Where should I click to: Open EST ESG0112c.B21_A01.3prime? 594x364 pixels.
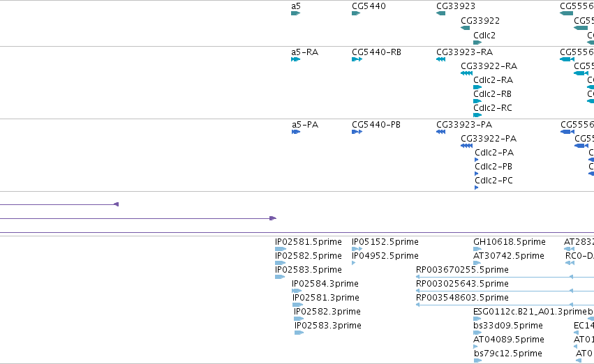click(477, 319)
